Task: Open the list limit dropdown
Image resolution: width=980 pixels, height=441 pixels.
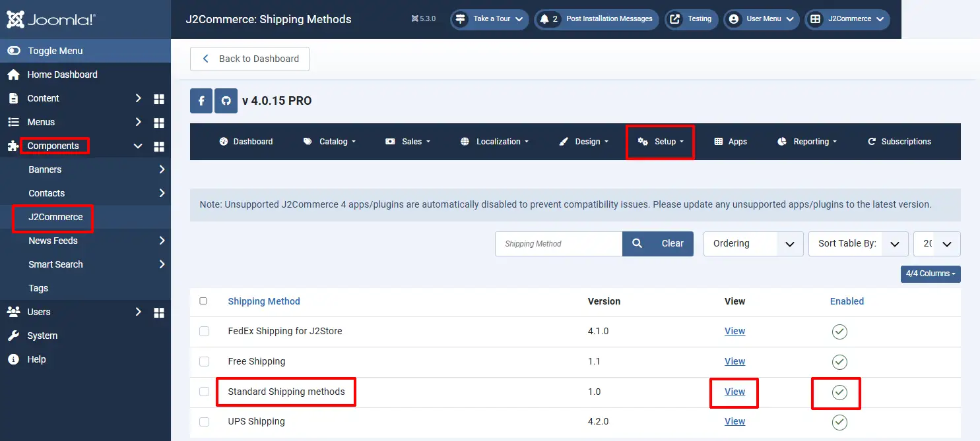Action: point(937,244)
